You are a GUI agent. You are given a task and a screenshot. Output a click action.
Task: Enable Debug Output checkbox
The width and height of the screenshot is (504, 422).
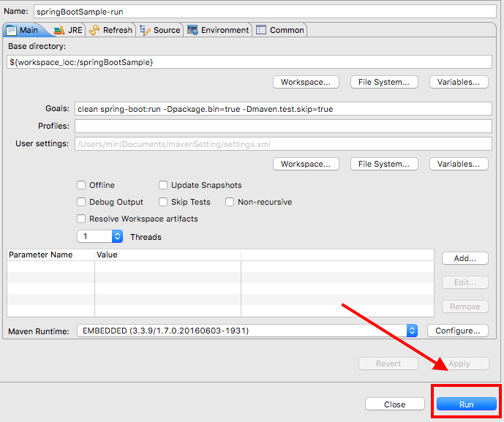[82, 202]
